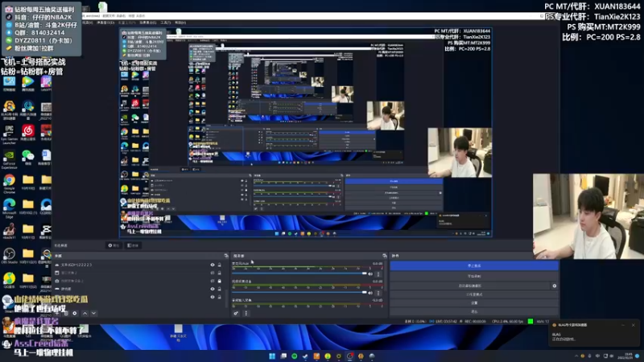Click the blue Stop Streaming button
Viewport: 644px width, 362px height.
pyautogui.click(x=474, y=266)
